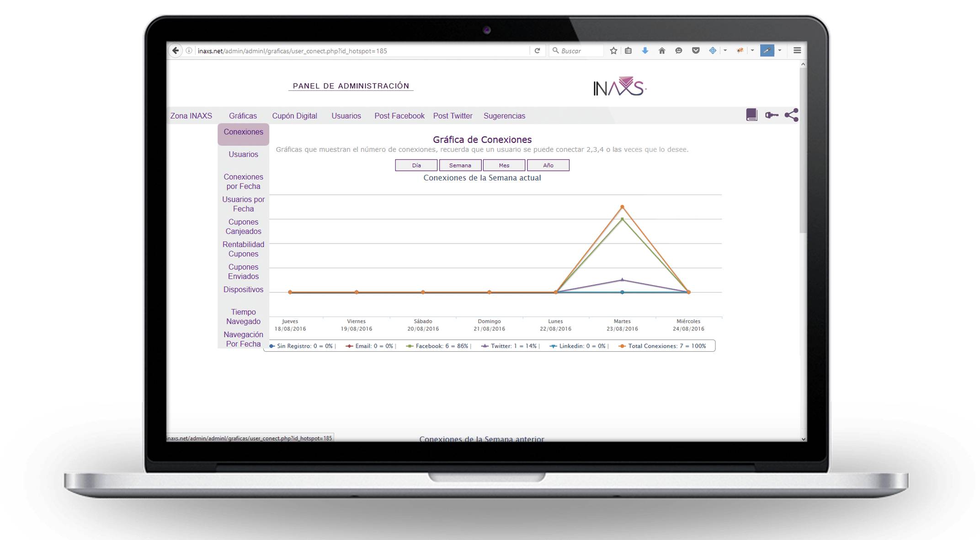Open Tiempo Navegado graph
Image resolution: width=980 pixels, height=540 pixels.
[x=243, y=317]
